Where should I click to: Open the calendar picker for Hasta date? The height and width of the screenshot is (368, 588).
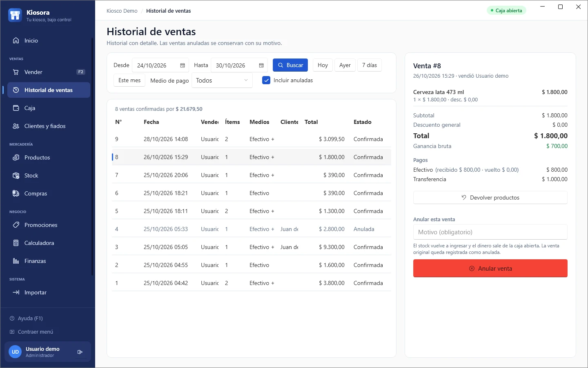[261, 65]
